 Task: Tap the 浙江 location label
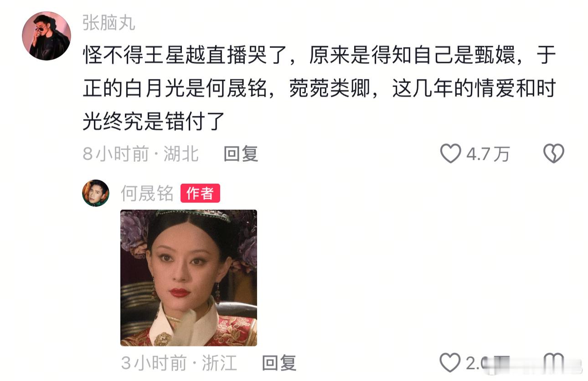pyautogui.click(x=220, y=363)
